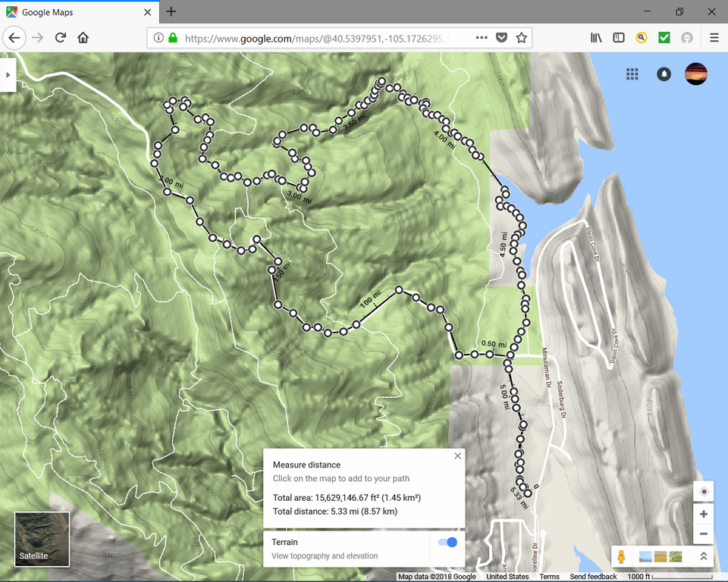
Task: Toggle the Firefox sidebar view icon
Action: pyautogui.click(x=619, y=36)
